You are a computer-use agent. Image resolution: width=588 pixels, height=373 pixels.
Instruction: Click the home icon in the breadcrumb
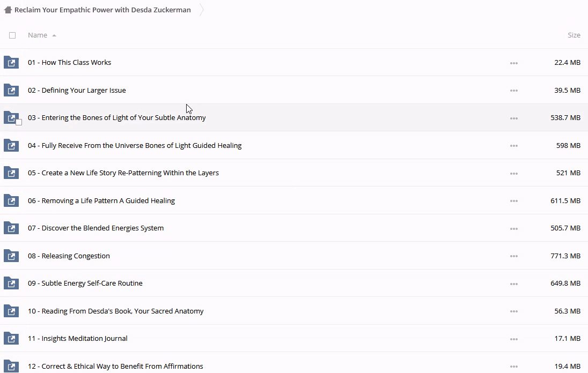tap(8, 10)
